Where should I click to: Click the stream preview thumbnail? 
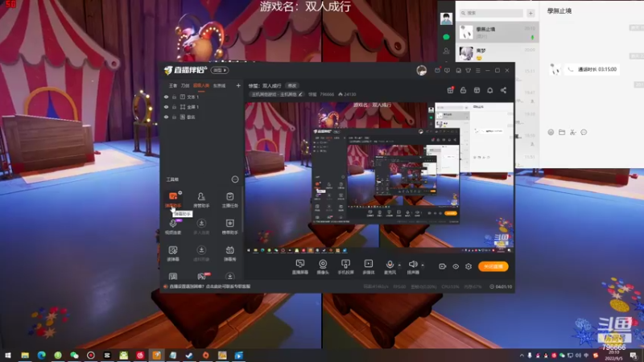click(x=379, y=178)
